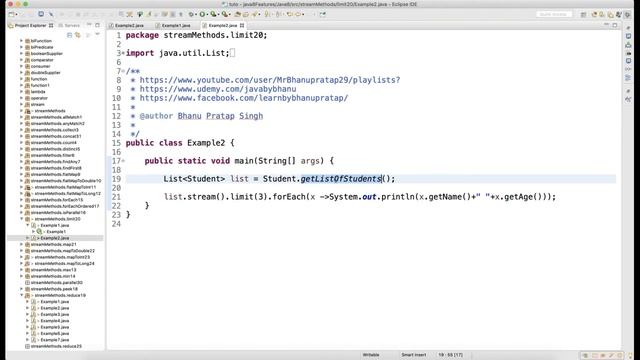Select streamMethods.distinct5 package

[55, 149]
